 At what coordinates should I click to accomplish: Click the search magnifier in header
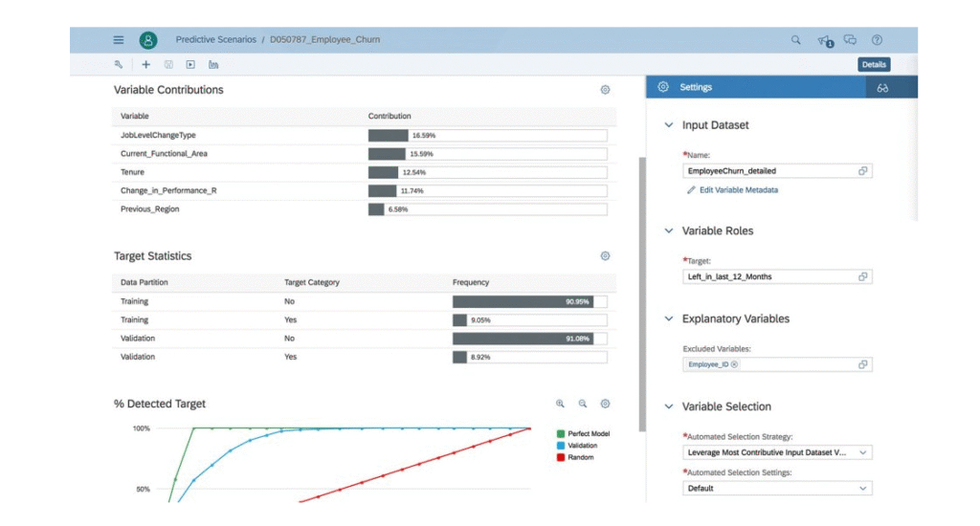[795, 40]
